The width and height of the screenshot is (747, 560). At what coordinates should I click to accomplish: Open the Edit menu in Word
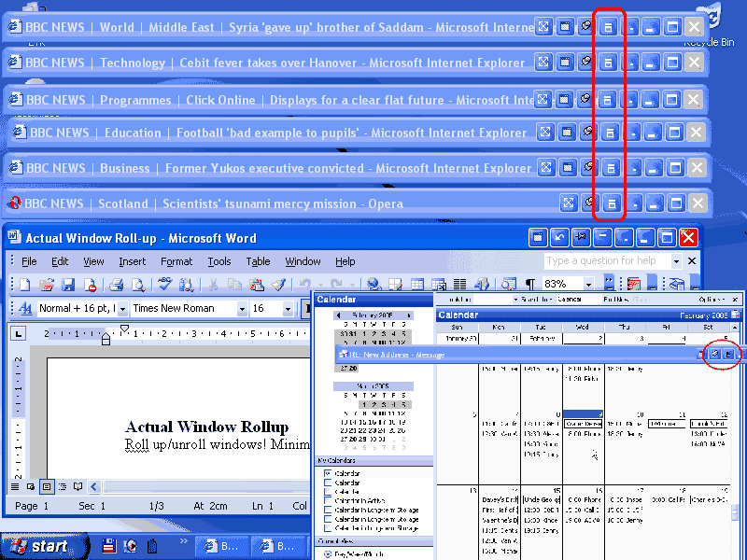coord(60,261)
